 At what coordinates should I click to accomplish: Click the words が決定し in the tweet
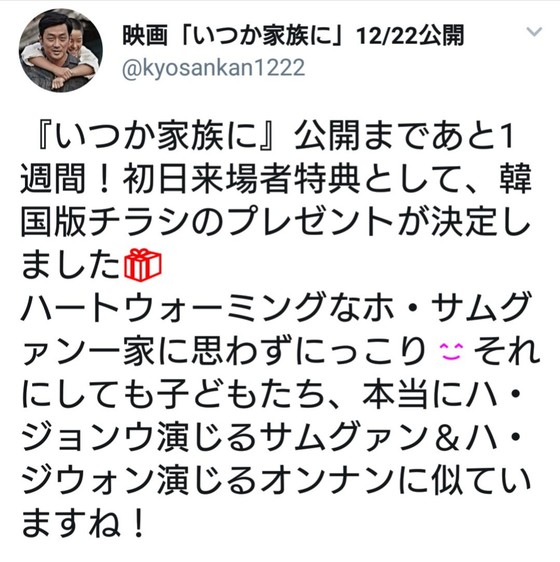[464, 222]
